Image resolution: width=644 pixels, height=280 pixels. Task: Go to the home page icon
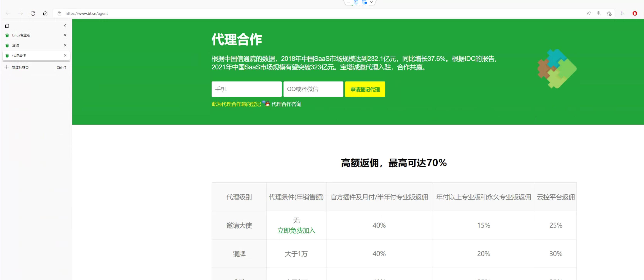[x=45, y=13]
